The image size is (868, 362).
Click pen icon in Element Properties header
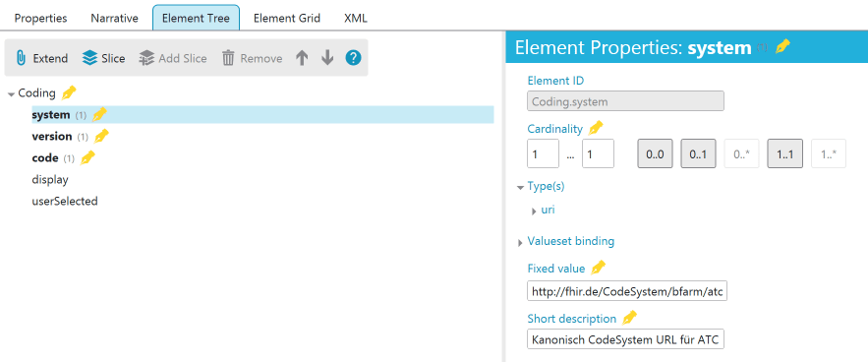[x=782, y=46]
